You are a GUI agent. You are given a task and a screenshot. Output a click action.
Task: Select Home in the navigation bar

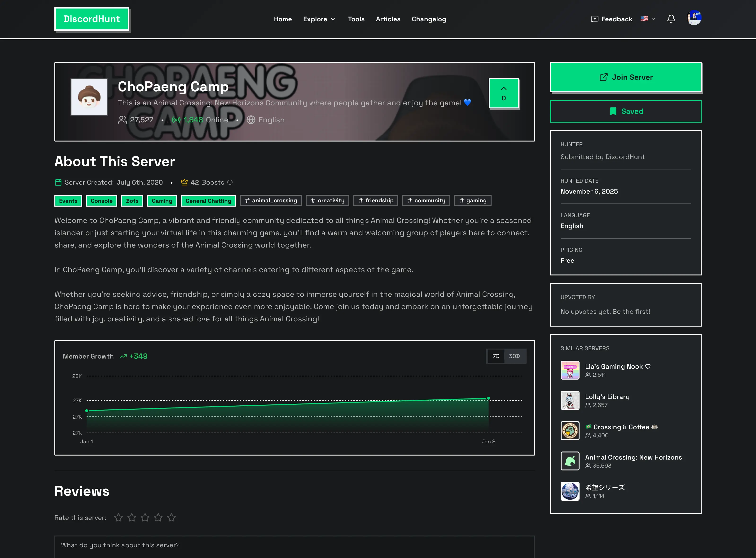283,19
